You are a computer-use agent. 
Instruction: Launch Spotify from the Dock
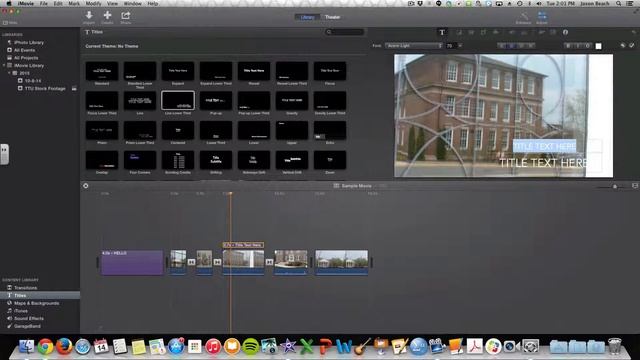click(251, 347)
